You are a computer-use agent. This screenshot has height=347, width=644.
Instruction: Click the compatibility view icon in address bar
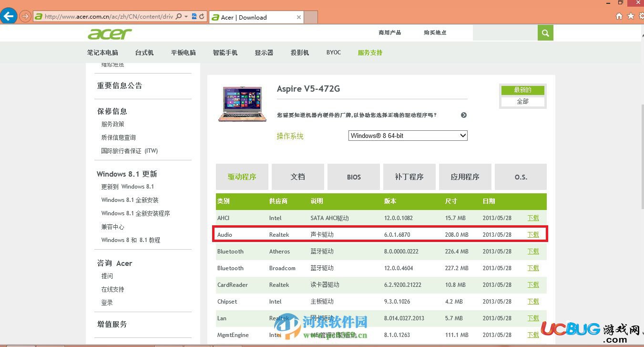pos(194,17)
